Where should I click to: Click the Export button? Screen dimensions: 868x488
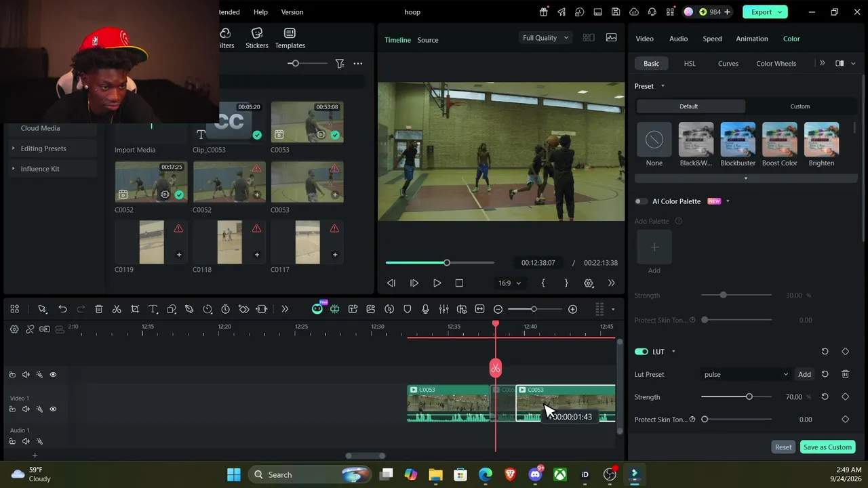pyautogui.click(x=765, y=12)
